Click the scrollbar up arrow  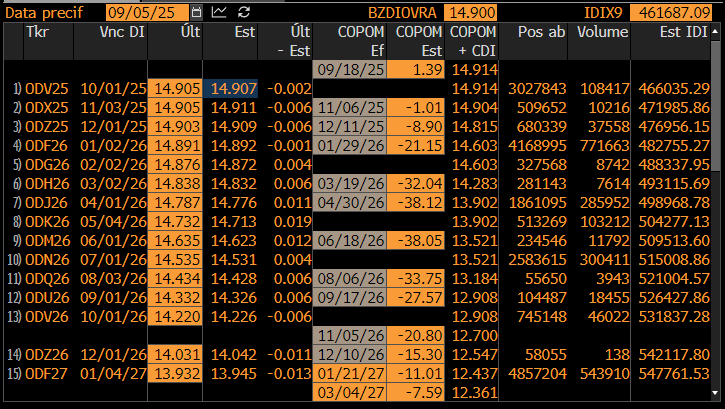click(716, 31)
